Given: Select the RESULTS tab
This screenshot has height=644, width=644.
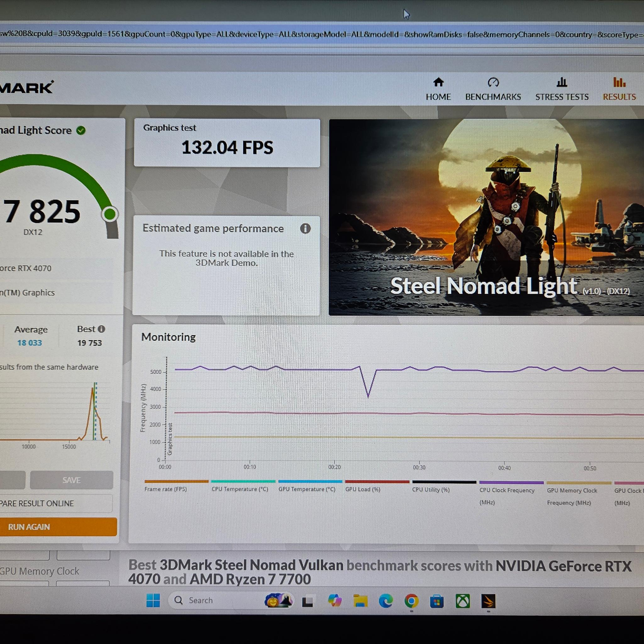Looking at the screenshot, I should [x=619, y=89].
